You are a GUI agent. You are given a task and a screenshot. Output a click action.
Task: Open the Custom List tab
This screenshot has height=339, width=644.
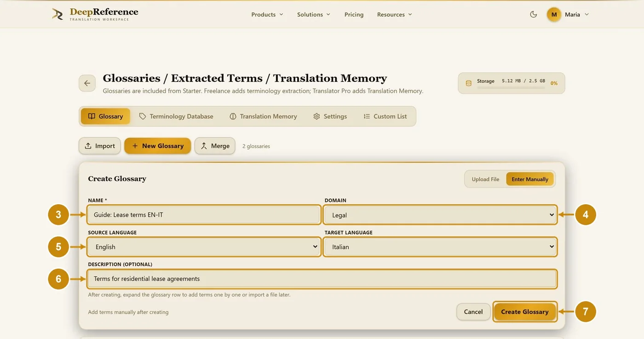(385, 116)
